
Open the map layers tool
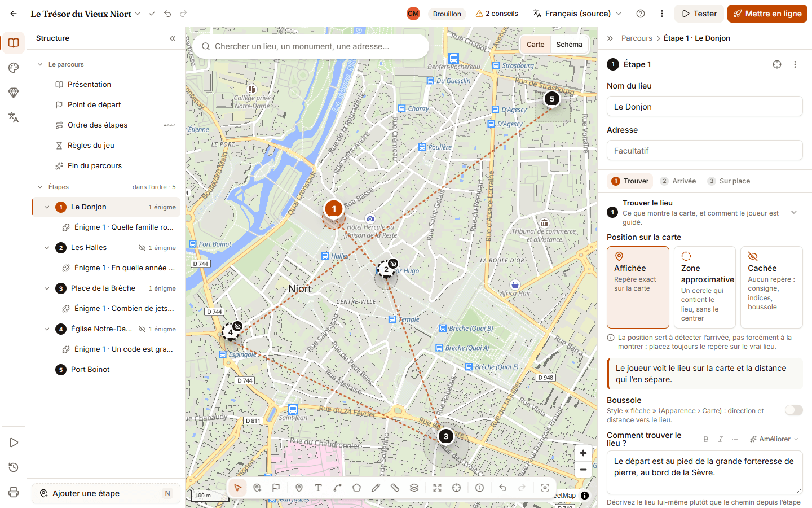click(414, 488)
